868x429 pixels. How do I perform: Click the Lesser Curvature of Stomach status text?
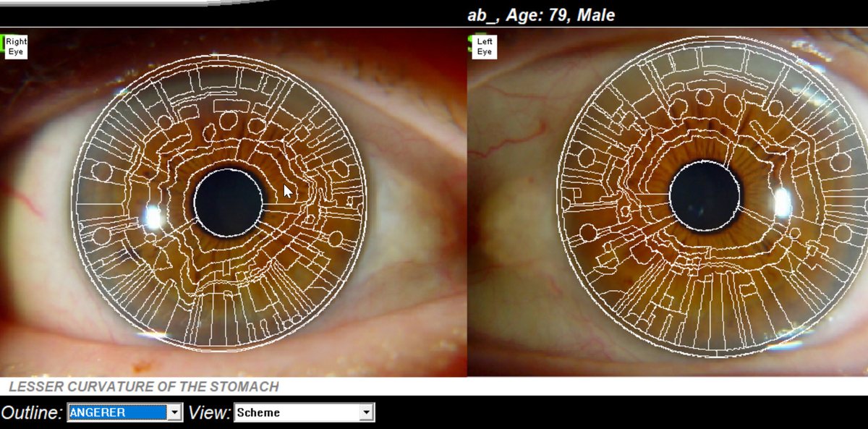coord(143,386)
